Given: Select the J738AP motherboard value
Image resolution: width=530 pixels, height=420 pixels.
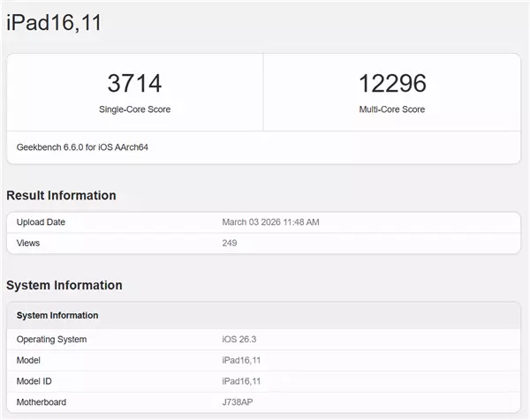Looking at the screenshot, I should [x=238, y=402].
